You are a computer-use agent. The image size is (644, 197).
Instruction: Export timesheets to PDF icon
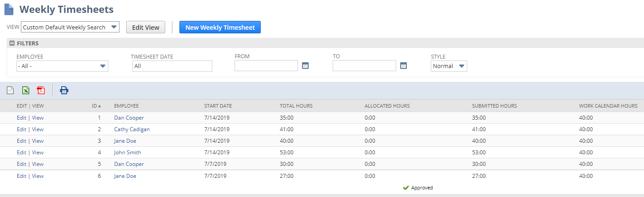pos(41,91)
